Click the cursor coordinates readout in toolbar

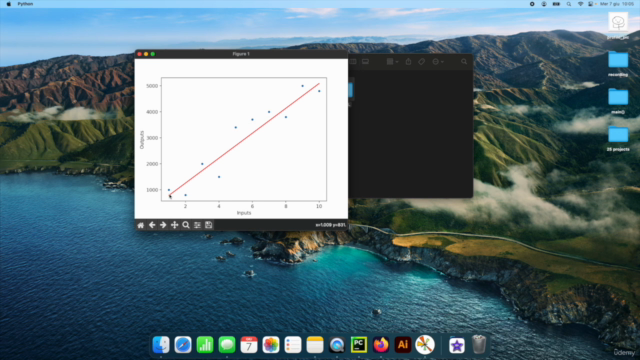[x=330, y=225]
